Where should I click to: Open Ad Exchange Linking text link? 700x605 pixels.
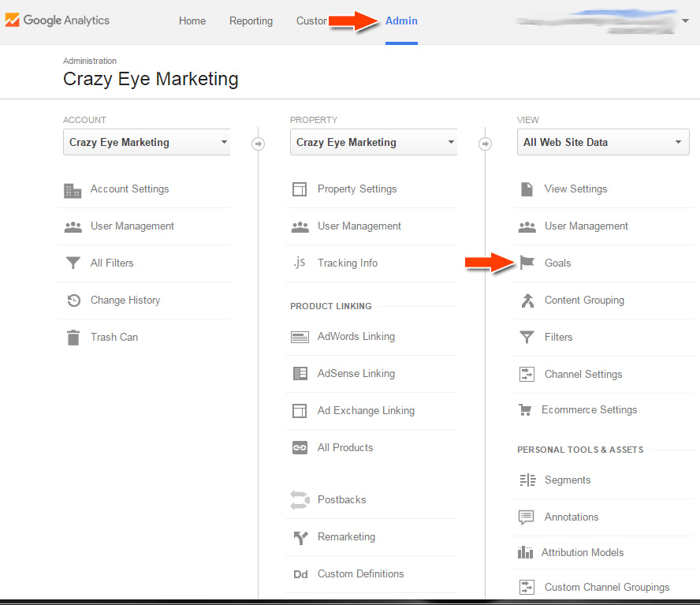pyautogui.click(x=366, y=410)
